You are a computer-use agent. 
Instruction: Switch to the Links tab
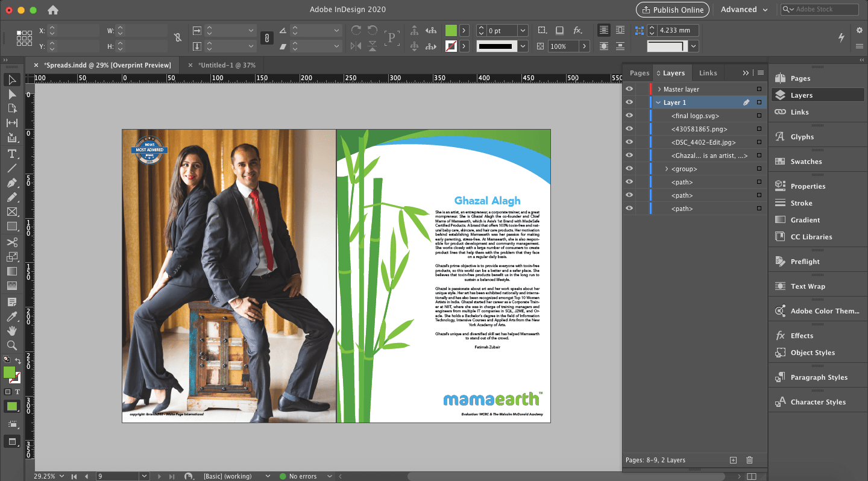(x=708, y=72)
